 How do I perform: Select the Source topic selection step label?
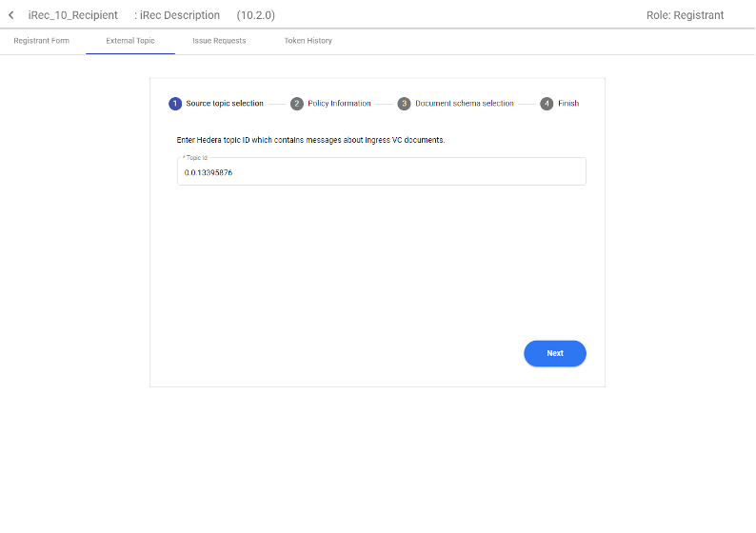[x=225, y=104]
